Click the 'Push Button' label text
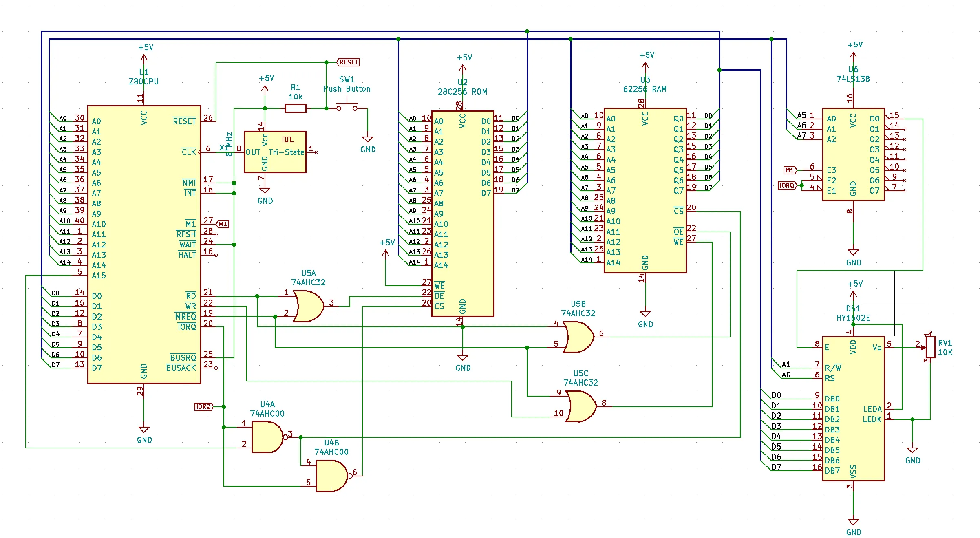 pyautogui.click(x=347, y=89)
